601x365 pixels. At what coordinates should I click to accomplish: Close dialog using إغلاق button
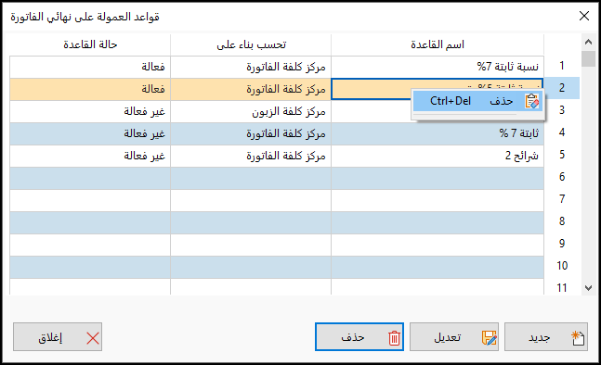[57, 337]
